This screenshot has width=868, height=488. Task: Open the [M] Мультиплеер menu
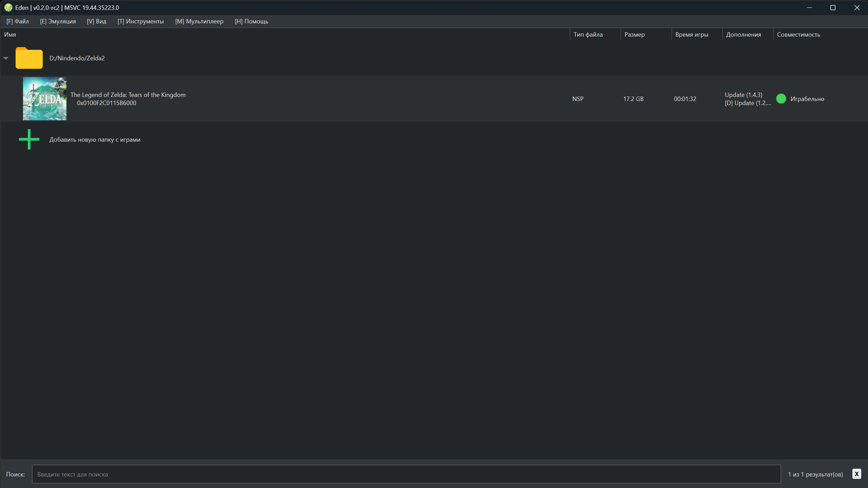pyautogui.click(x=199, y=21)
